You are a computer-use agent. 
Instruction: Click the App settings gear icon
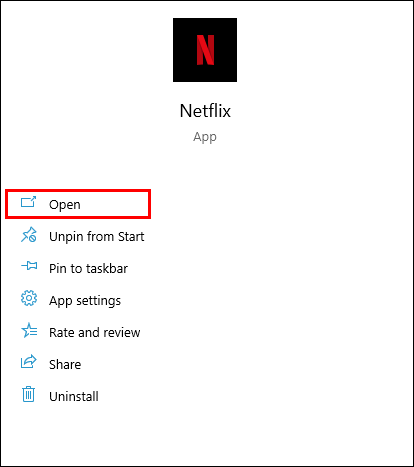coord(29,298)
